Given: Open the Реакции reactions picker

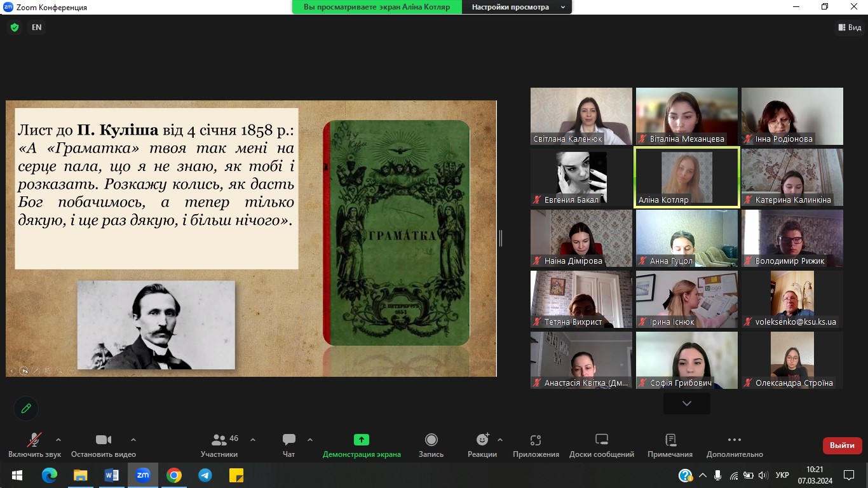Looking at the screenshot, I should coord(482,445).
